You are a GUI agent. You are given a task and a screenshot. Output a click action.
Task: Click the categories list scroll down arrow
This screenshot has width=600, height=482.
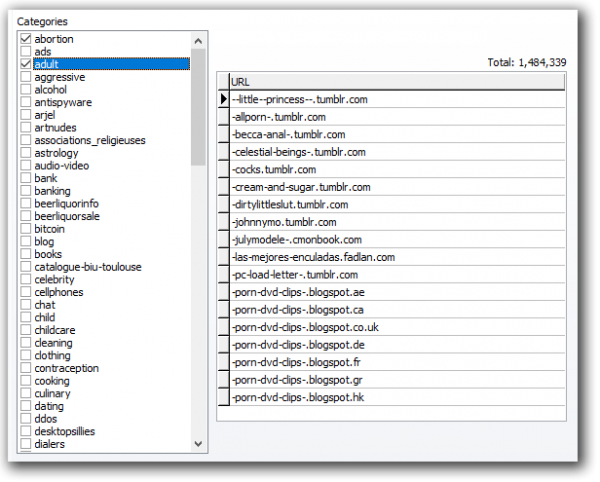tap(198, 444)
